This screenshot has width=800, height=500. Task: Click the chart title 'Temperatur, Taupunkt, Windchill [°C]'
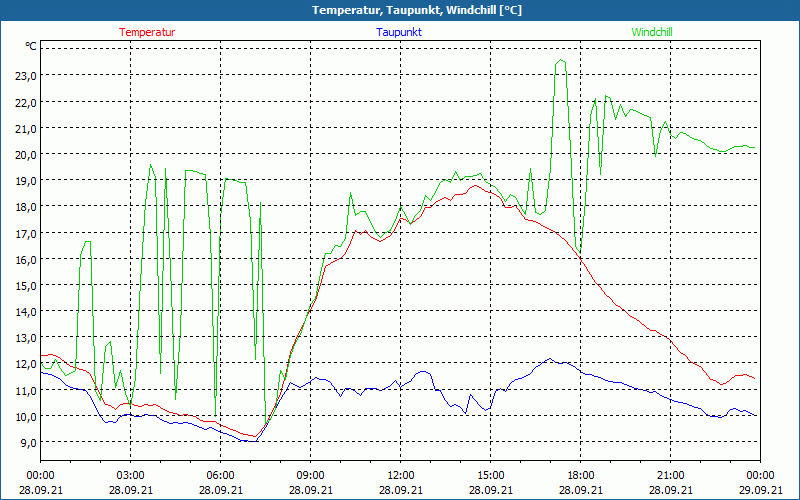pyautogui.click(x=417, y=10)
